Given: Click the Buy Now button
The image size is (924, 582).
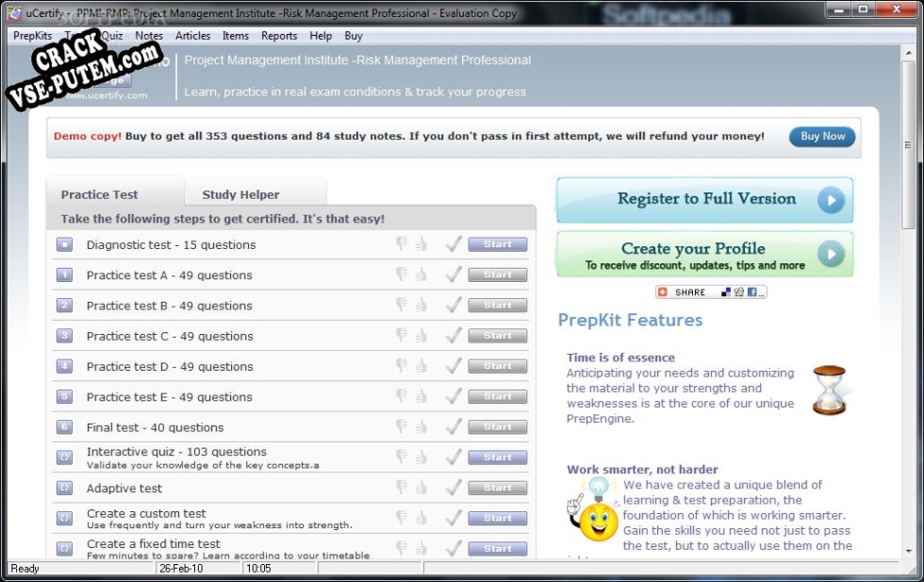Looking at the screenshot, I should (822, 136).
